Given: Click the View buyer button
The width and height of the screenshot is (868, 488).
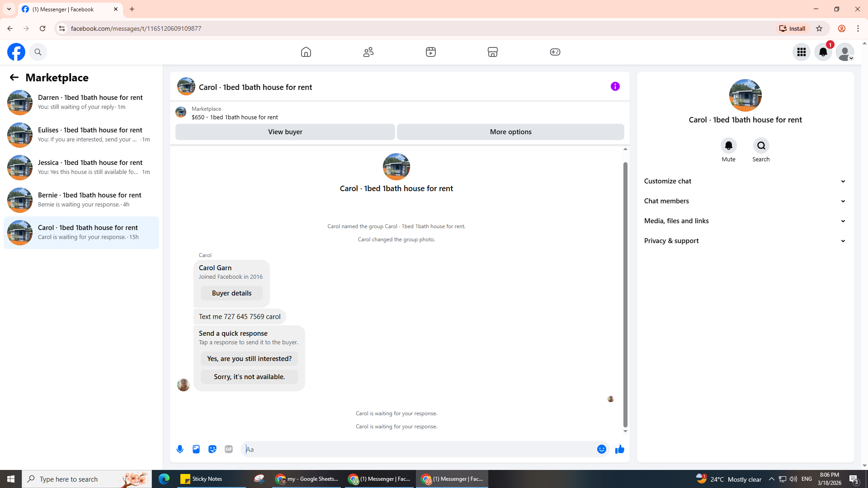Looking at the screenshot, I should [285, 132].
